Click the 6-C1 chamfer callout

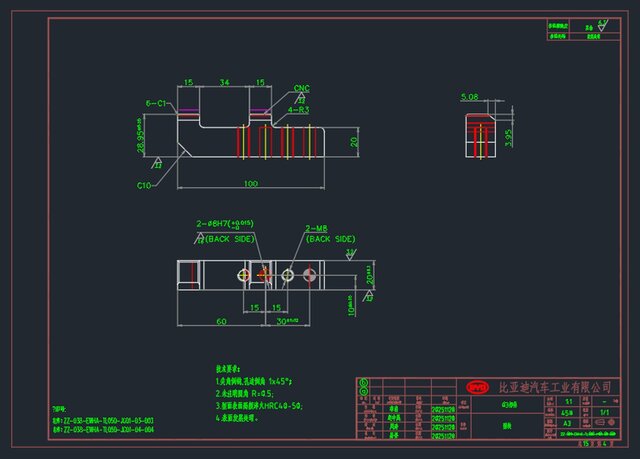pyautogui.click(x=156, y=103)
